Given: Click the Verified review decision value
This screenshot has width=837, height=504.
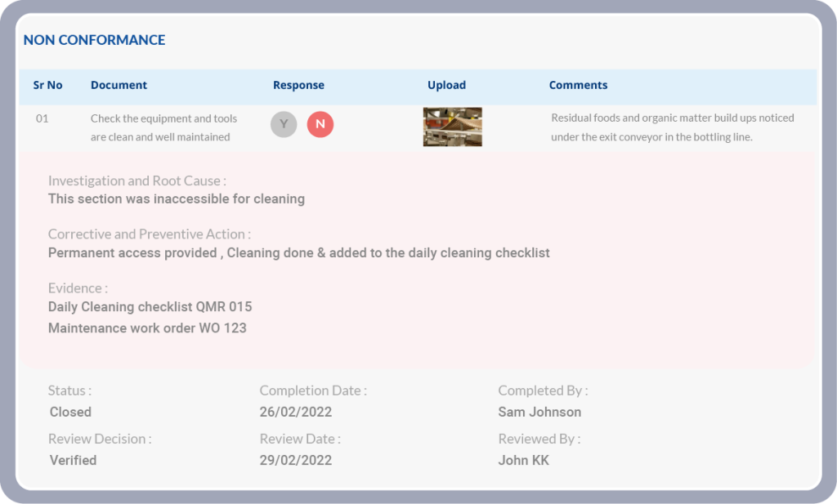Looking at the screenshot, I should point(73,461).
